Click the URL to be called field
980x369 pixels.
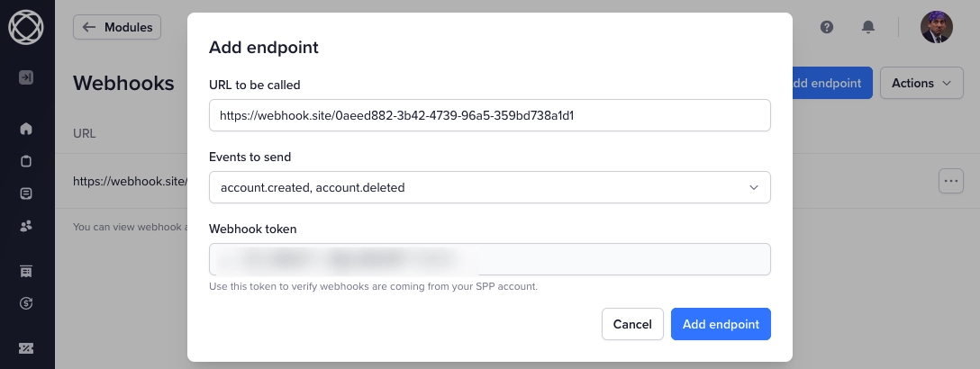point(489,115)
